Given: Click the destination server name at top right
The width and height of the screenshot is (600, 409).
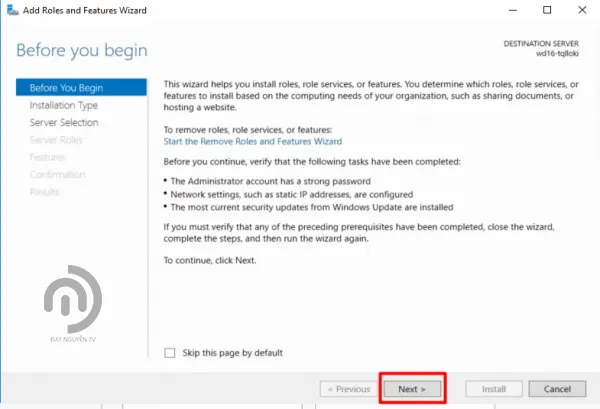Looking at the screenshot, I should click(561, 54).
